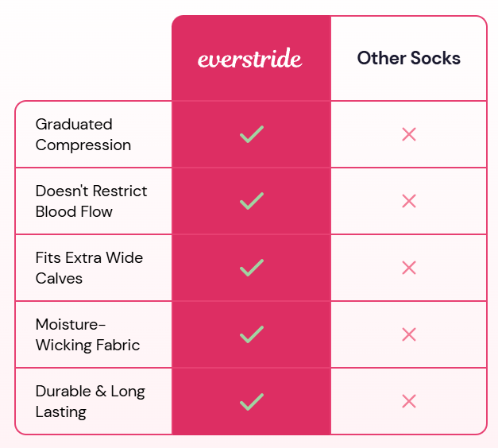Screen dimensions: 498x448
Task: Click the green checkmark for Fits Extra Wide Calves
Action: [252, 268]
